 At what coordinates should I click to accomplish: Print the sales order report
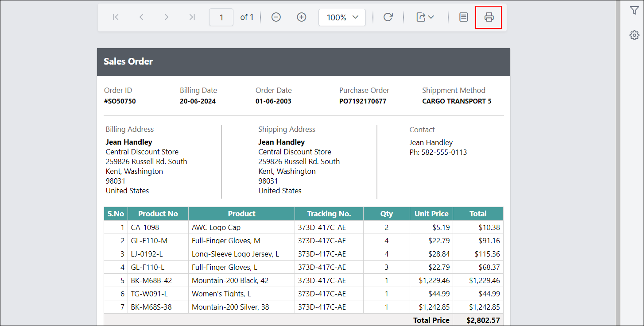pyautogui.click(x=489, y=17)
